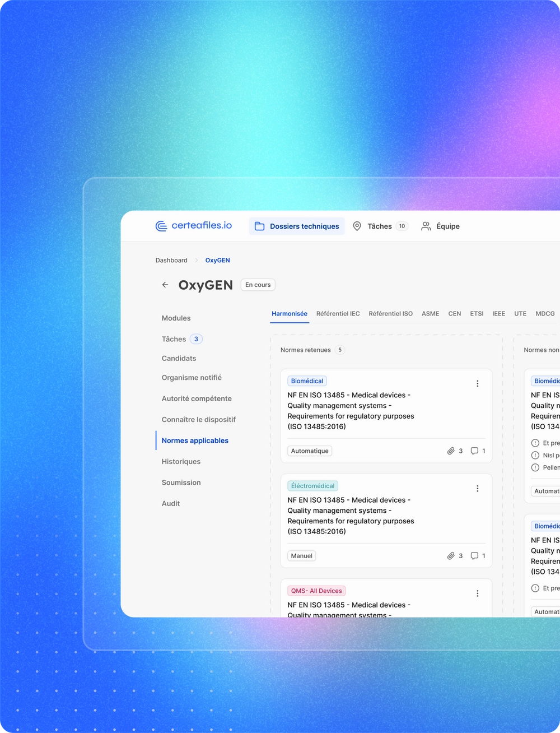This screenshot has height=733, width=560.
Task: Switch to the Référentiel IEC tab
Action: point(338,314)
